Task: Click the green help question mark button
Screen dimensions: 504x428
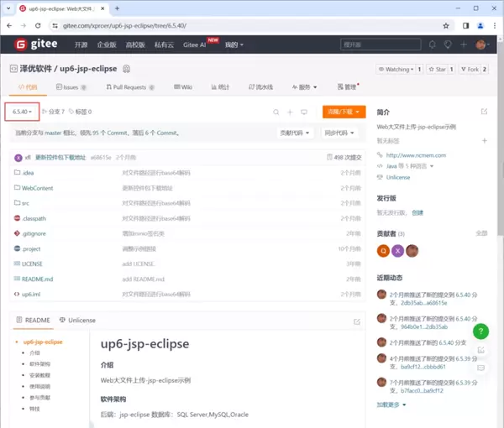Action: [x=480, y=331]
